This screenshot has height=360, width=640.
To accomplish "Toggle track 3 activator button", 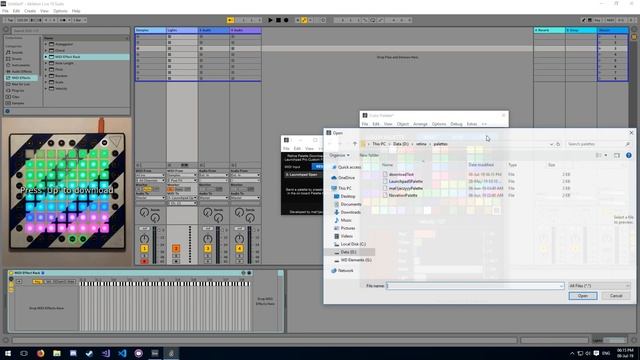I will click(x=207, y=249).
